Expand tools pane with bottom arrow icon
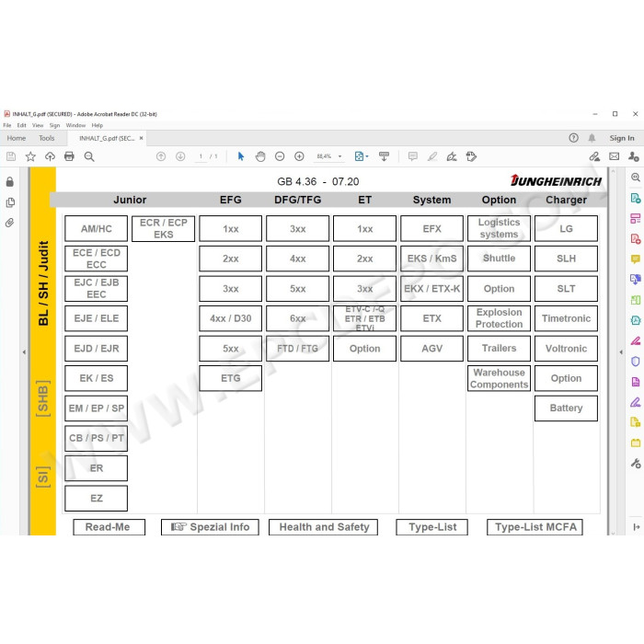 tap(637, 527)
